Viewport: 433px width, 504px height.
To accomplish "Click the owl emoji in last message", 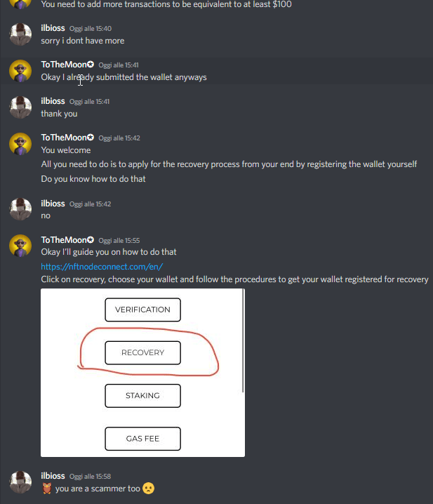I will point(47,489).
